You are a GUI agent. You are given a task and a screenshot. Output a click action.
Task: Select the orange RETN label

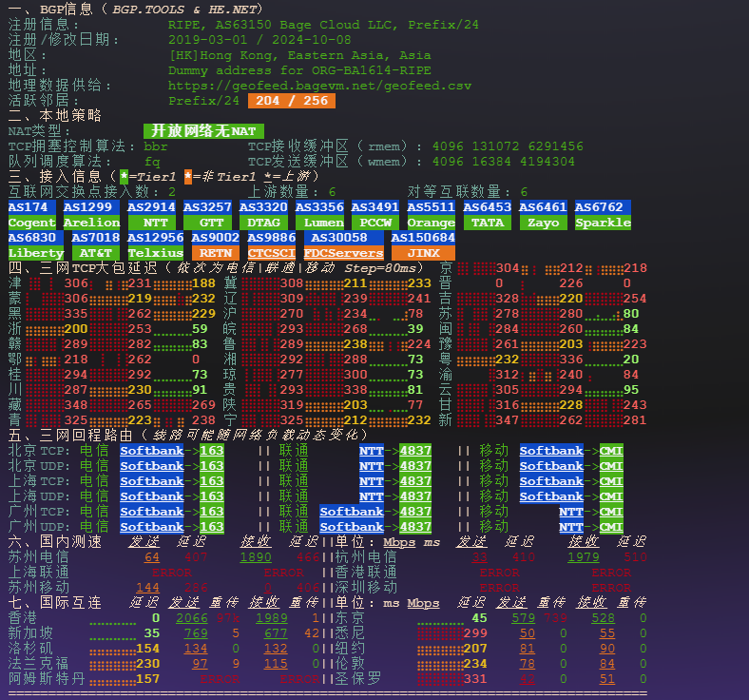215,253
